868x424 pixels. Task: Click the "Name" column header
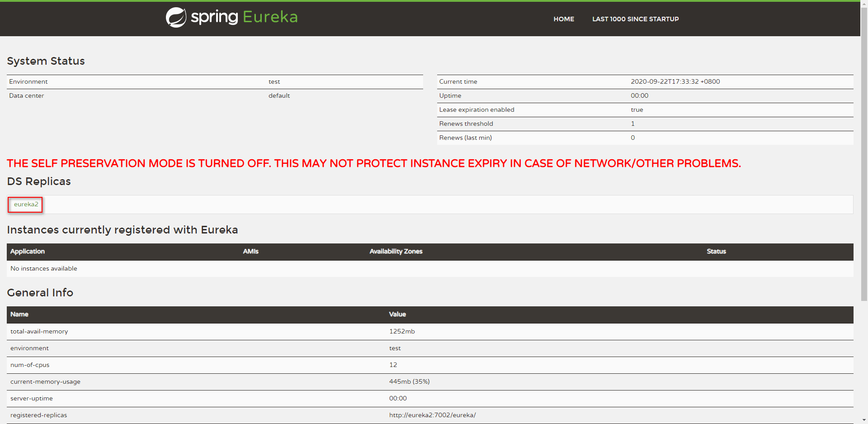(x=19, y=314)
